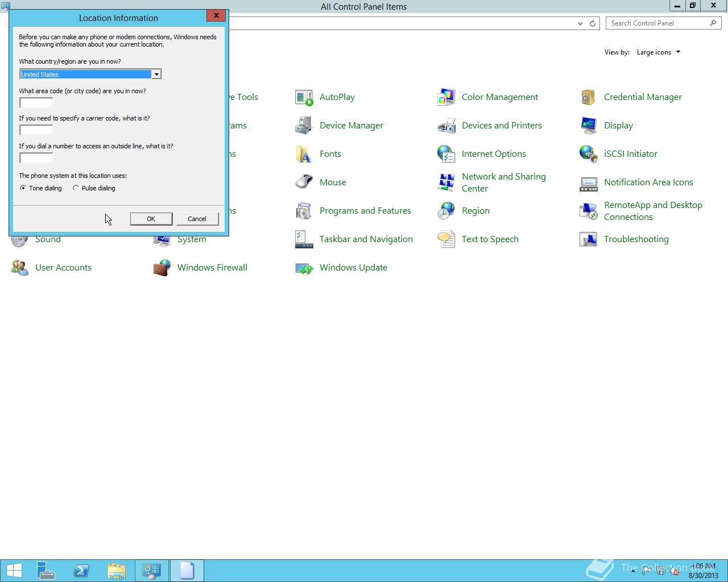Open the Credential Manager link

coord(643,97)
